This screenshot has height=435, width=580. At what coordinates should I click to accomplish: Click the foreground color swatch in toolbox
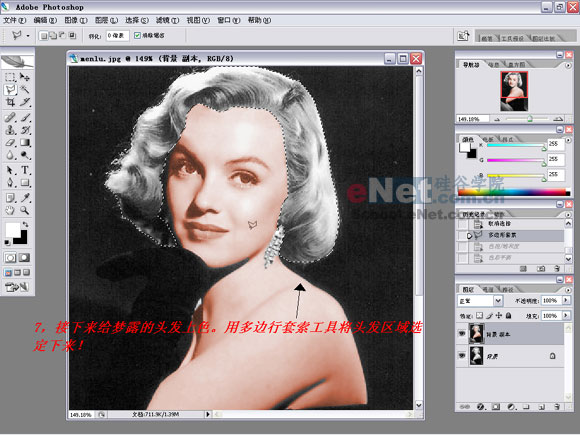[x=13, y=229]
